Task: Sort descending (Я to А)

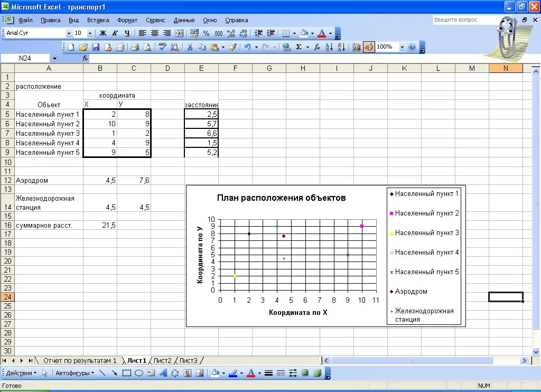Action: coord(341,47)
